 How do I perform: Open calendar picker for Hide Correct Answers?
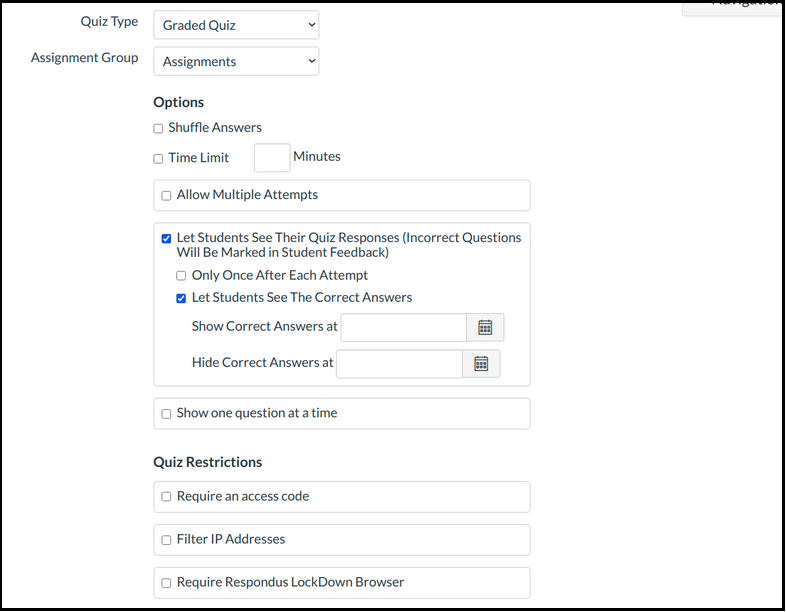coord(481,364)
